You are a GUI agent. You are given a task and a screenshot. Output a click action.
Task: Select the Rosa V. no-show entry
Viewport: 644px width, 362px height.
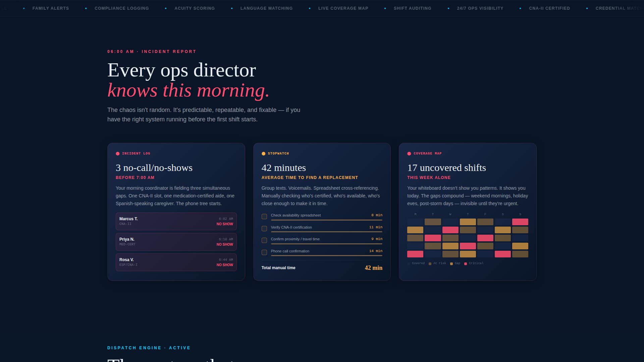[x=176, y=262]
